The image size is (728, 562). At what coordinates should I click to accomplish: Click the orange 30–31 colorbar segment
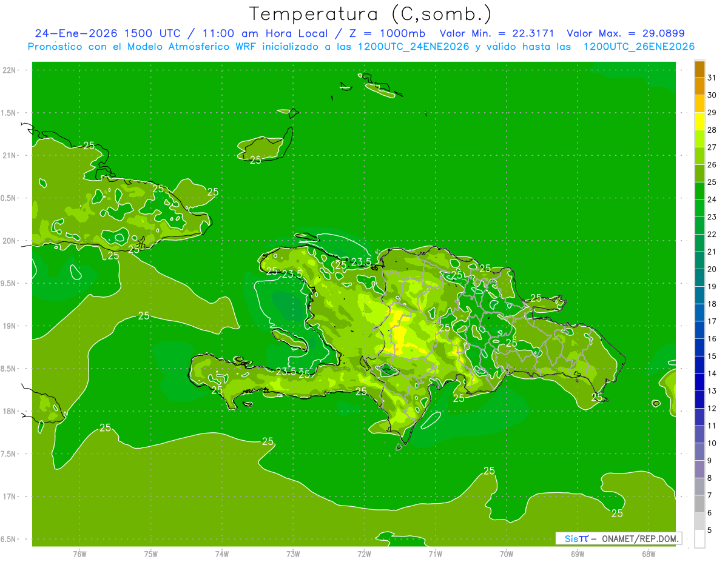[x=699, y=86]
